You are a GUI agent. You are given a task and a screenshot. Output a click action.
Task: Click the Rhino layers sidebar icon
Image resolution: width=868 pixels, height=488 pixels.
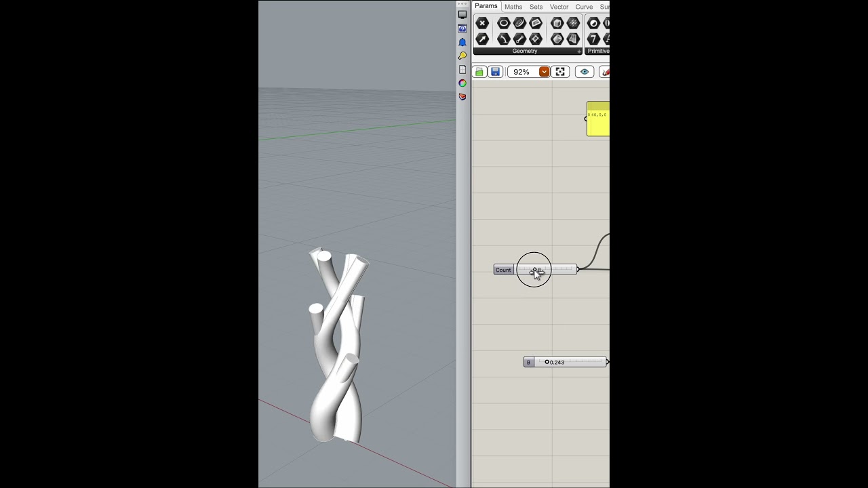(x=462, y=96)
